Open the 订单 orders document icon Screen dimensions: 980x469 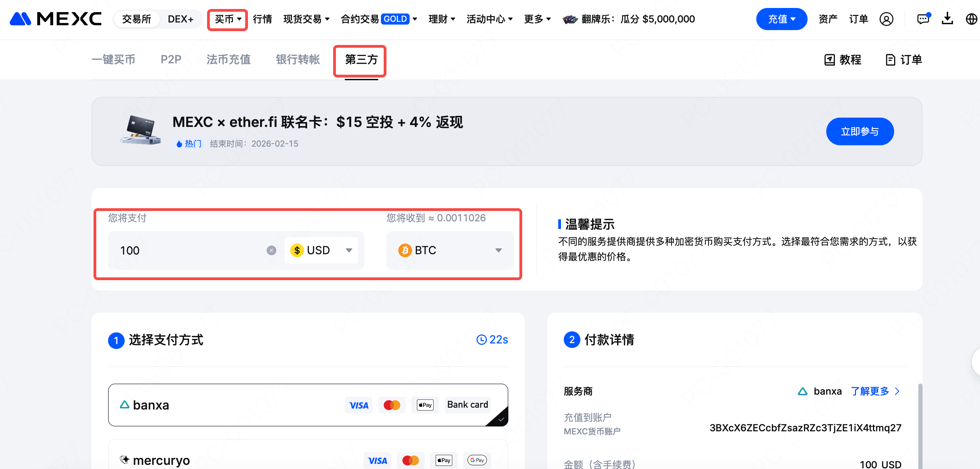click(x=904, y=60)
